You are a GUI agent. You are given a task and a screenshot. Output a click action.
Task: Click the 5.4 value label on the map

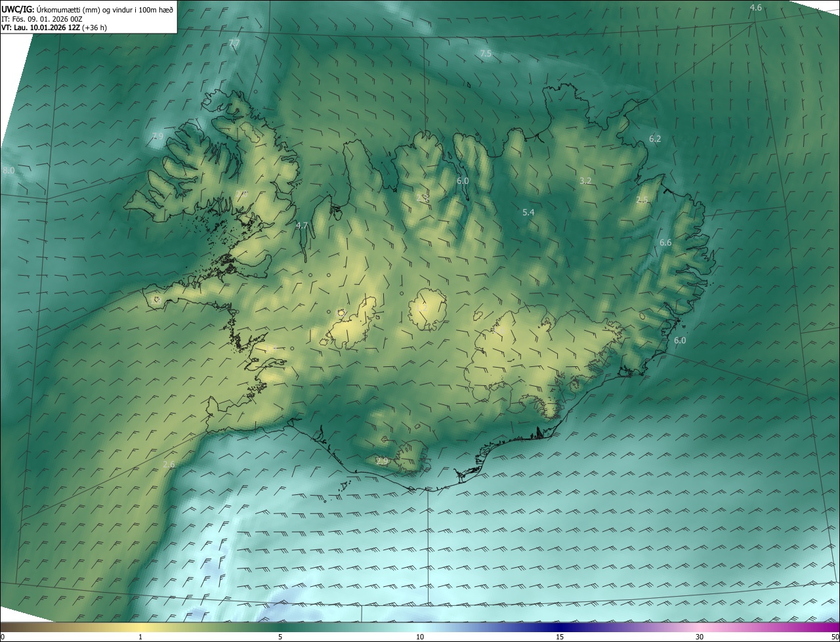click(x=528, y=213)
